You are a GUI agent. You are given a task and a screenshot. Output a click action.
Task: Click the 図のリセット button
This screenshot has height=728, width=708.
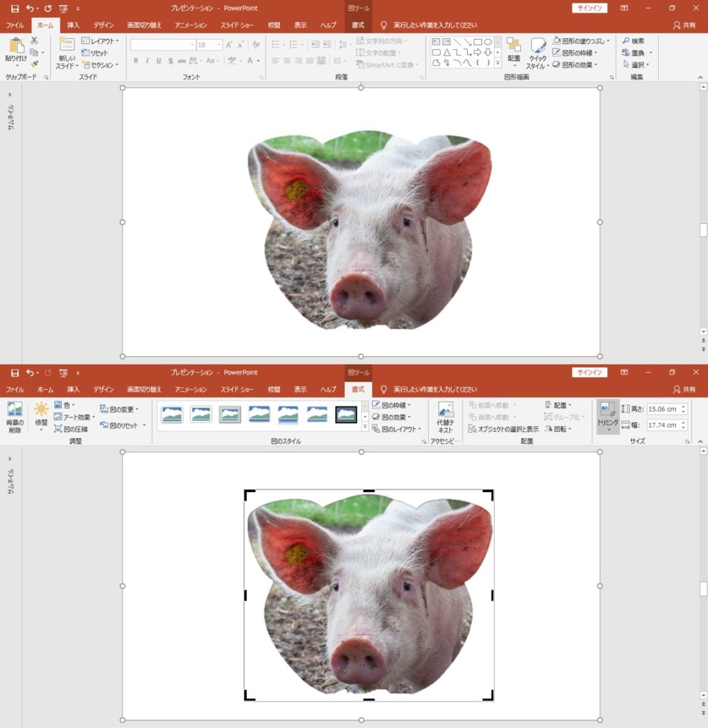(123, 425)
